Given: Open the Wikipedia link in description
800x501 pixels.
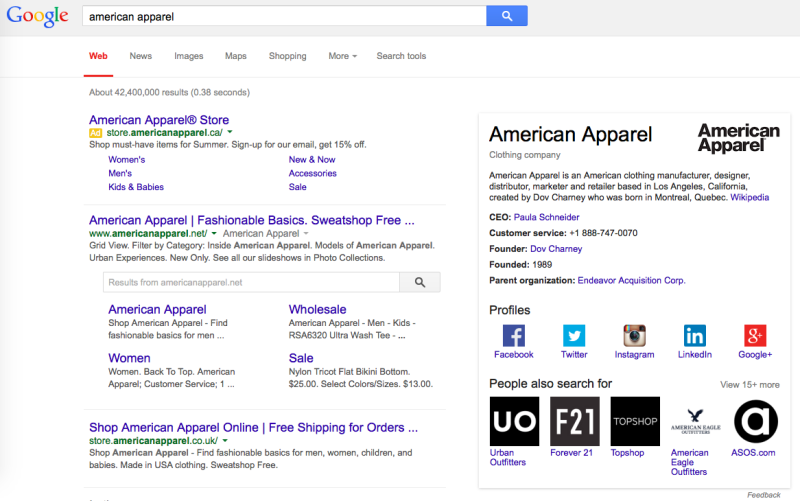Looking at the screenshot, I should (749, 197).
